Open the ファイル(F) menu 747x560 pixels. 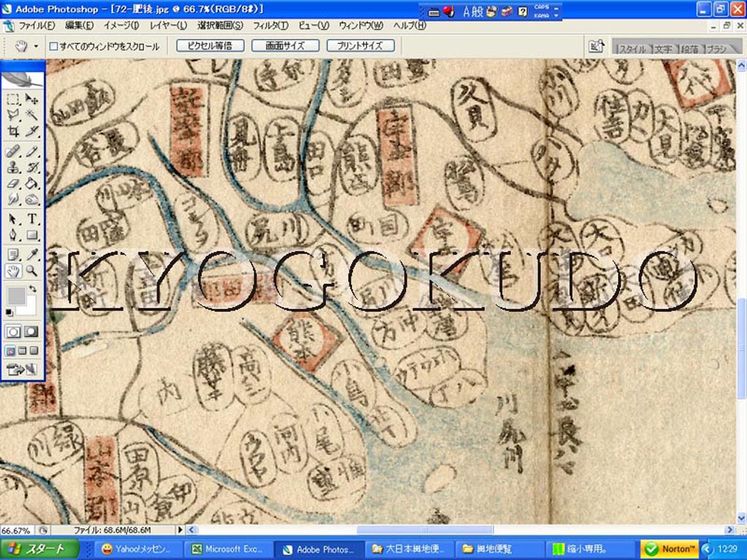pyautogui.click(x=37, y=26)
